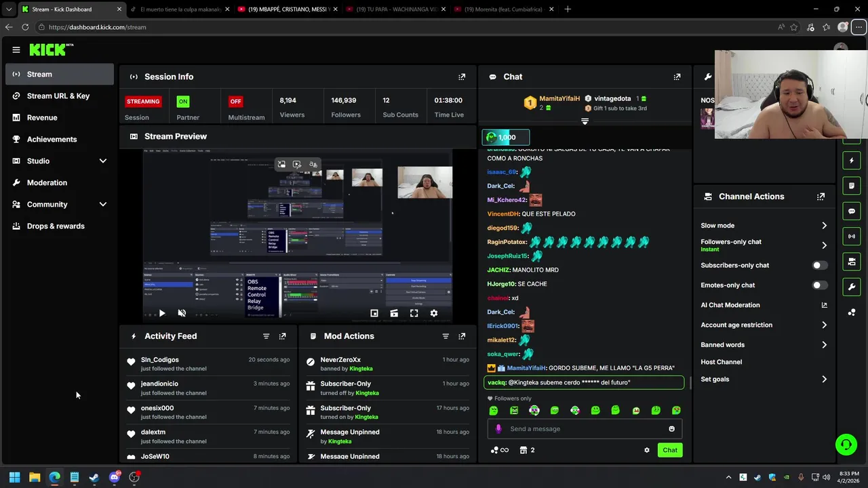Toggle Emotes-only chat switch
The image size is (868, 488).
[820, 285]
